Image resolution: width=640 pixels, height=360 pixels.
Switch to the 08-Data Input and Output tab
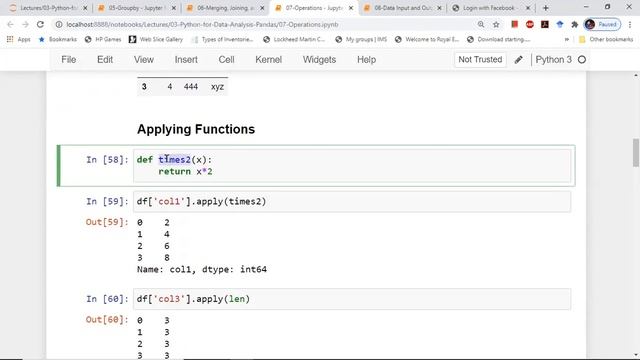tap(402, 8)
